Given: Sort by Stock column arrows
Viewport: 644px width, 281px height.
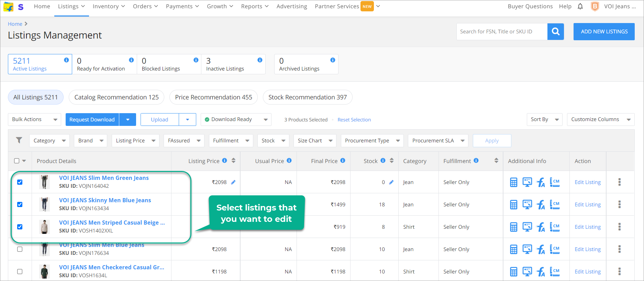Looking at the screenshot, I should click(x=392, y=161).
